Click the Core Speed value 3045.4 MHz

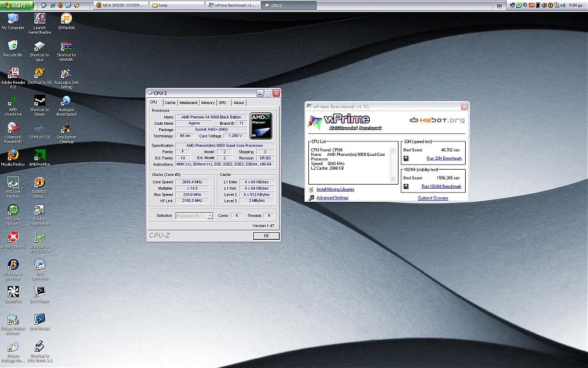point(192,182)
